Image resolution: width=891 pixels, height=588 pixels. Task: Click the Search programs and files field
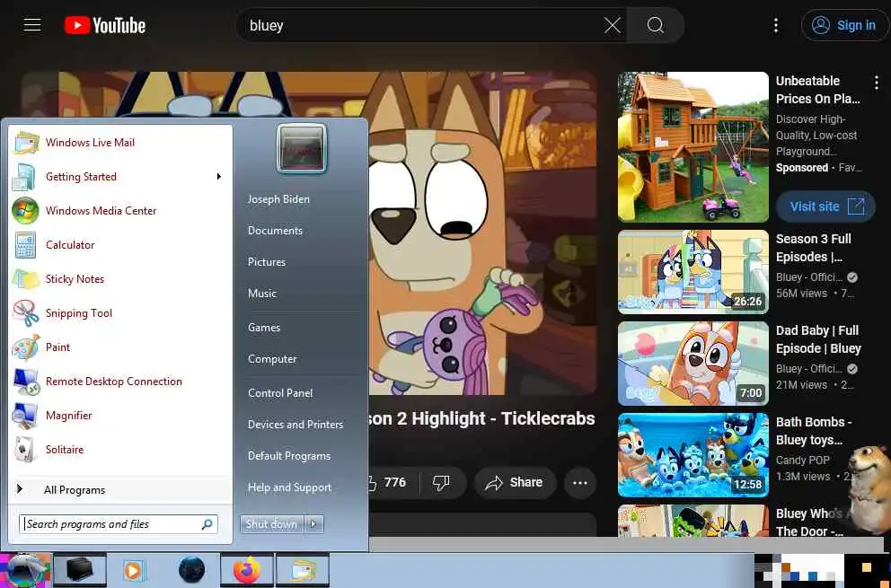pyautogui.click(x=119, y=523)
